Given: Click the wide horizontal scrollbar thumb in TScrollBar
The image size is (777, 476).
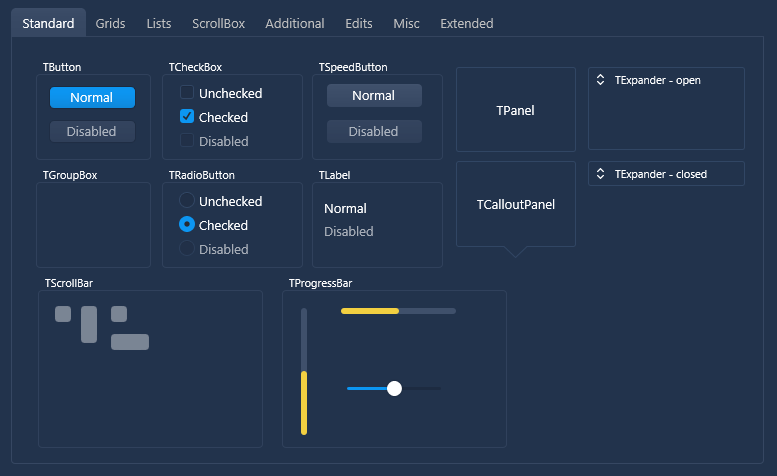Looking at the screenshot, I should [130, 342].
